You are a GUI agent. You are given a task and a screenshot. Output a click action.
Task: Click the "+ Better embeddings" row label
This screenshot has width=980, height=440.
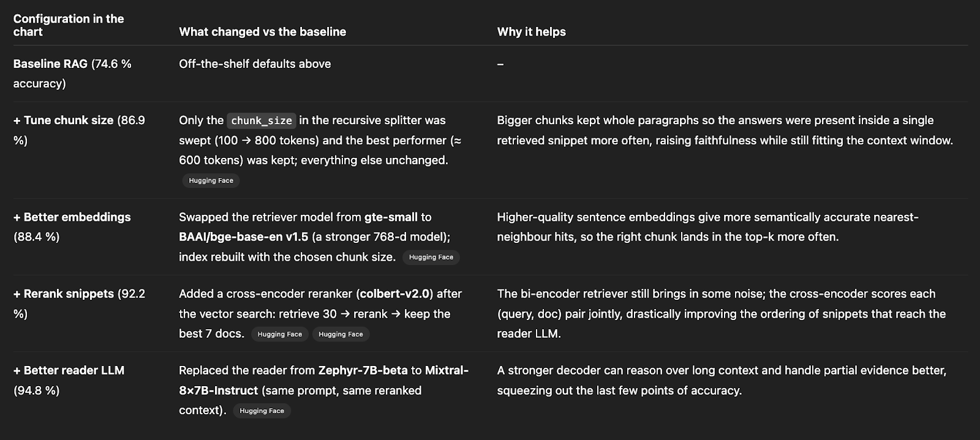(72, 217)
